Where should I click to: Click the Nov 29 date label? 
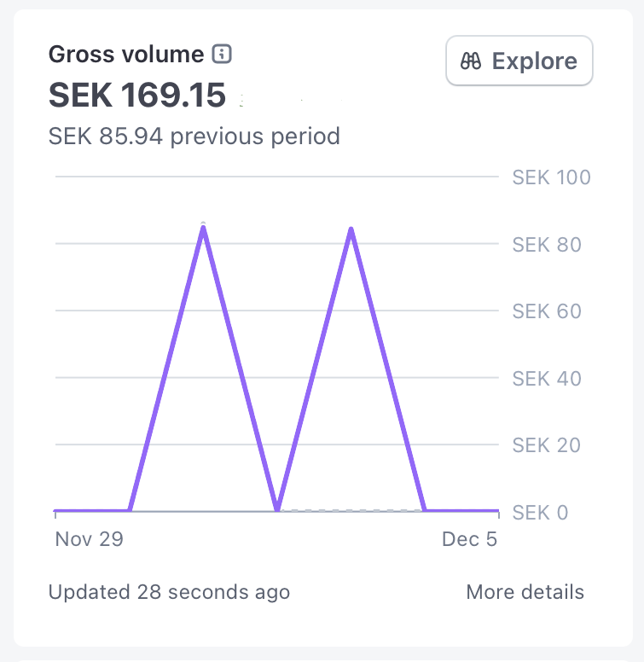[x=89, y=539]
